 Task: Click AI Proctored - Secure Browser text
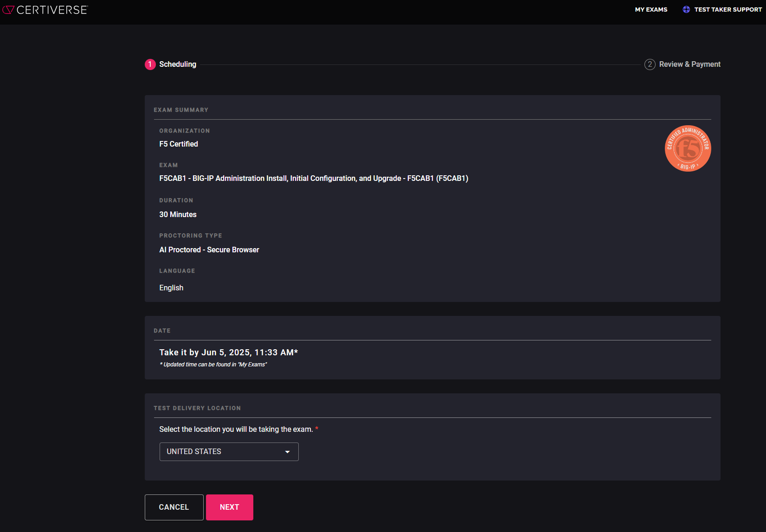[x=209, y=250]
